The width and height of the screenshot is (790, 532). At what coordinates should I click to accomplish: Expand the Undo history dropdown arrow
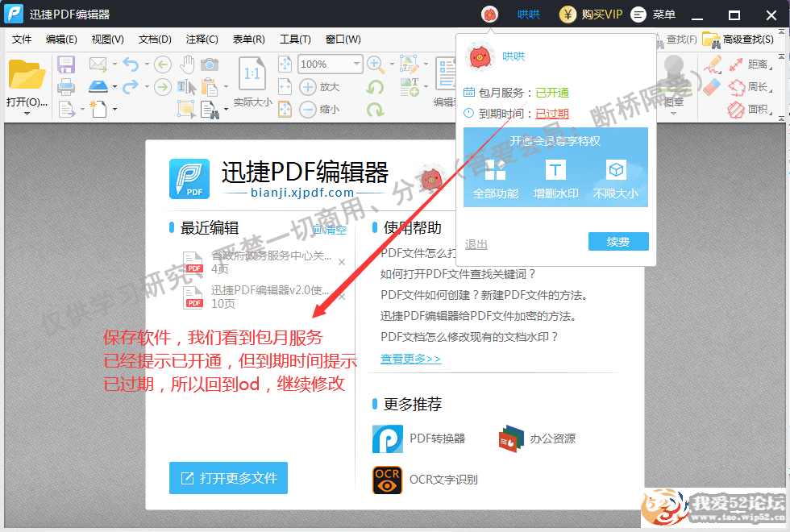tap(147, 64)
